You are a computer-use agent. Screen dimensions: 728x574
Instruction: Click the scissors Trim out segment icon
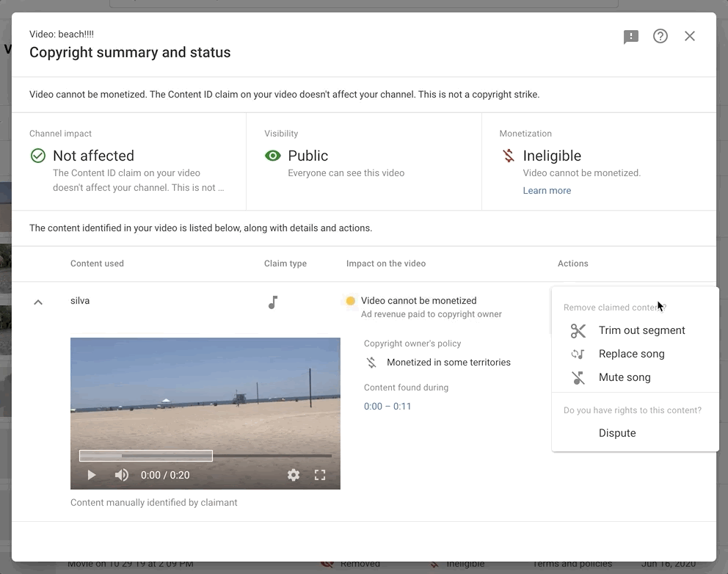[x=578, y=330]
